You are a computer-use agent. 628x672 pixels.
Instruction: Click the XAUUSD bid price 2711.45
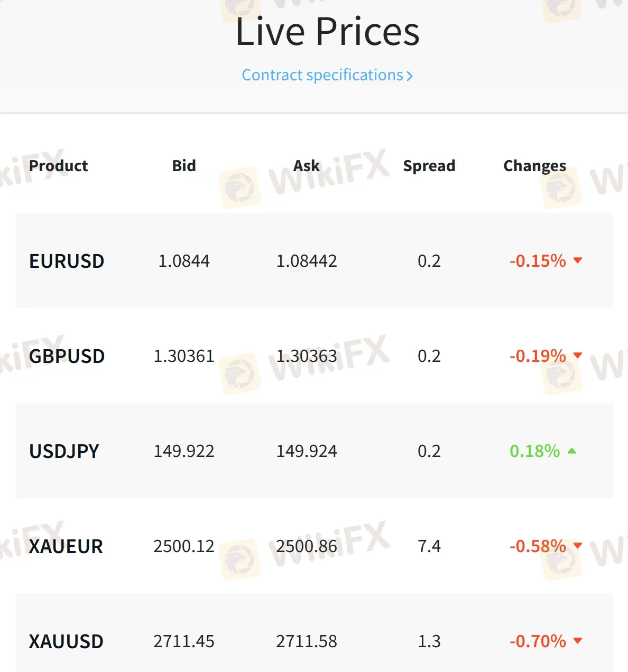pos(184,641)
